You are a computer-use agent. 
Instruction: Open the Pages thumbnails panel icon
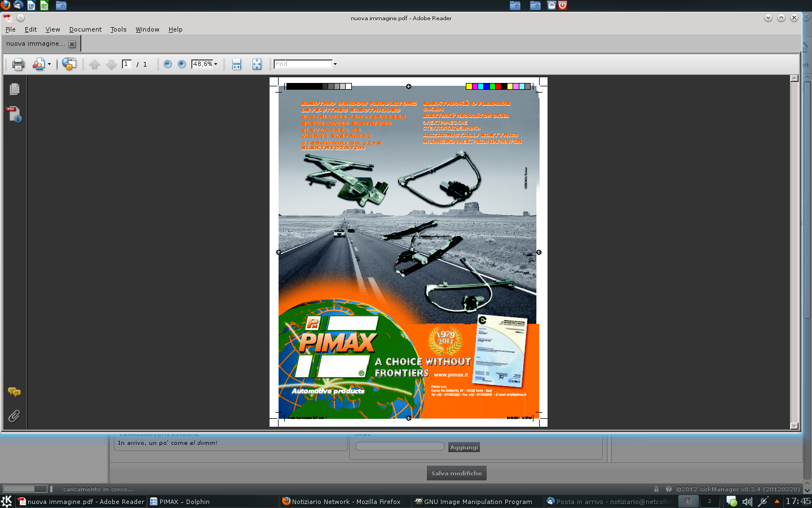click(15, 89)
